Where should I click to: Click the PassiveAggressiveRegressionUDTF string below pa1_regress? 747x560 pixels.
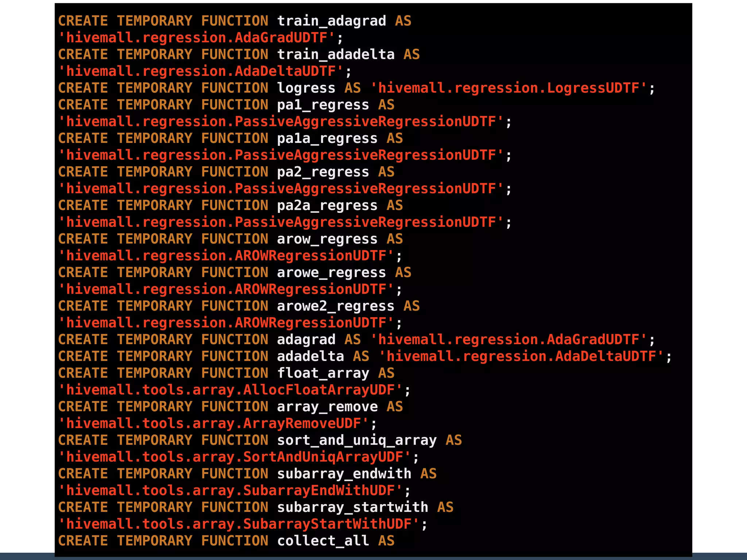coord(281,122)
